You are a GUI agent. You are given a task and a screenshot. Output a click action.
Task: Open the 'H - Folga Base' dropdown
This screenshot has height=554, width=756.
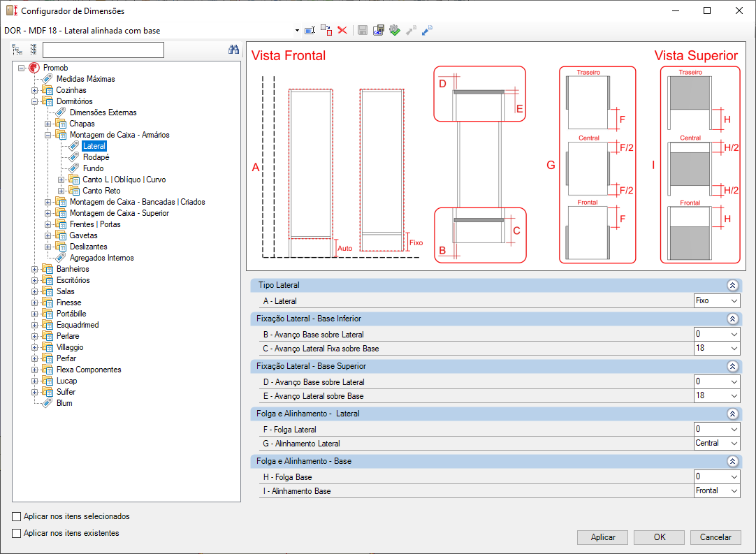click(717, 477)
